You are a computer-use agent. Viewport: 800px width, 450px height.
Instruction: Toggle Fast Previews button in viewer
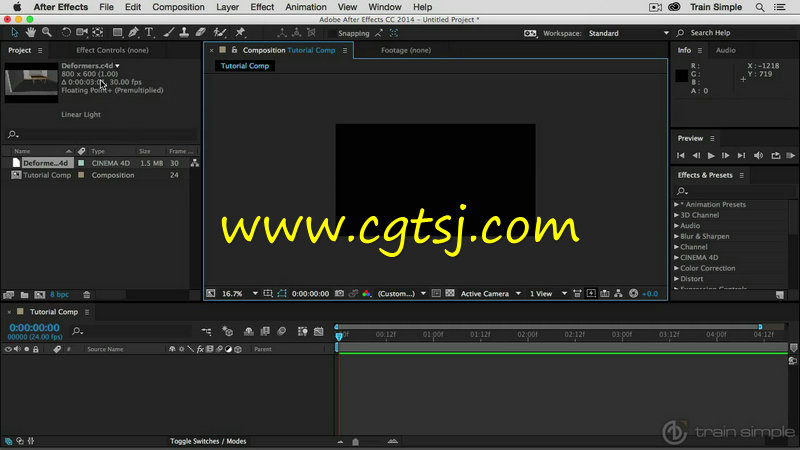click(x=591, y=293)
